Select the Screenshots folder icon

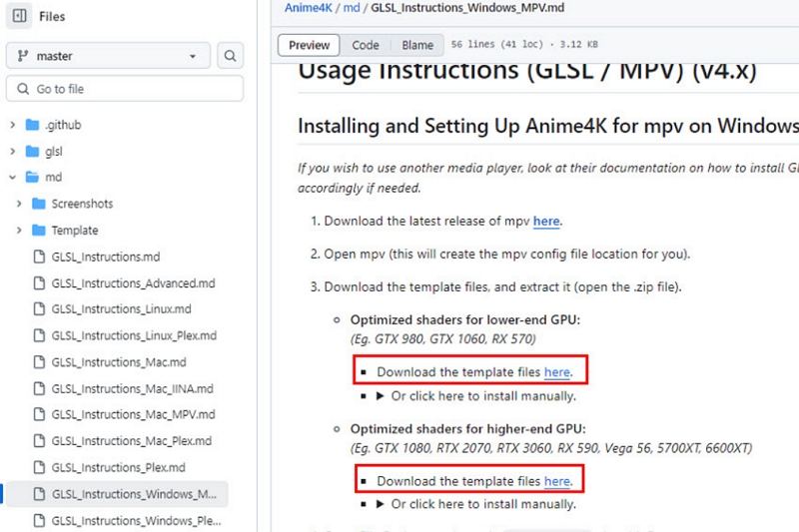point(39,204)
